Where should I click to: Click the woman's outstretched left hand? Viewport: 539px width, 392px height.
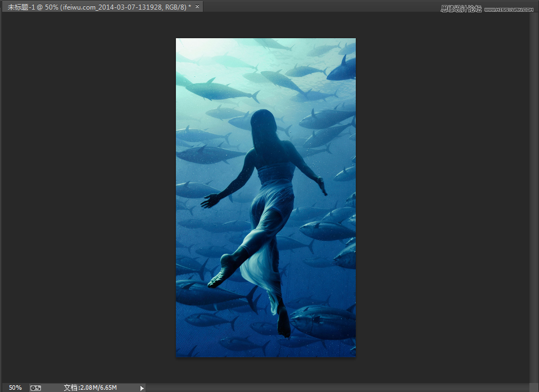click(x=211, y=200)
